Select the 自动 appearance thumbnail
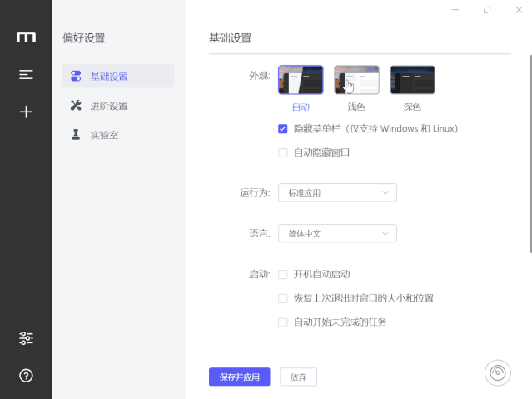This screenshot has width=532, height=399. click(301, 80)
